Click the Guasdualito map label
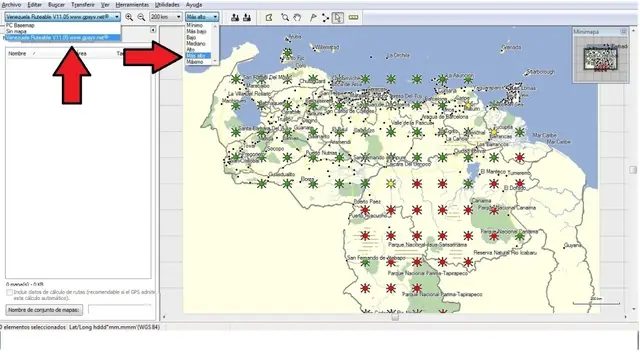 pyautogui.click(x=282, y=174)
